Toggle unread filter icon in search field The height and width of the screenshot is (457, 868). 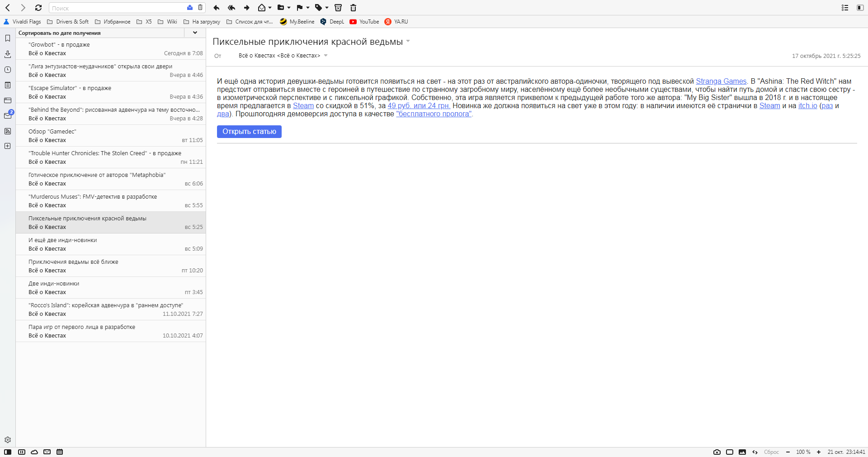tap(190, 8)
